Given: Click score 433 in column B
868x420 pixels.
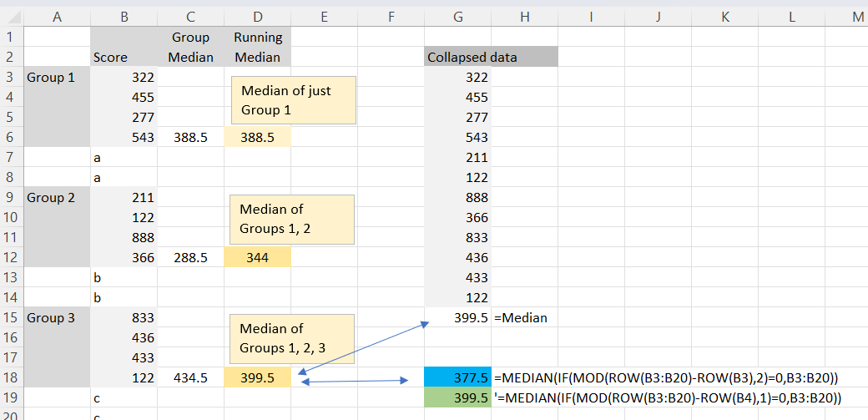Looking at the screenshot, I should click(124, 358).
